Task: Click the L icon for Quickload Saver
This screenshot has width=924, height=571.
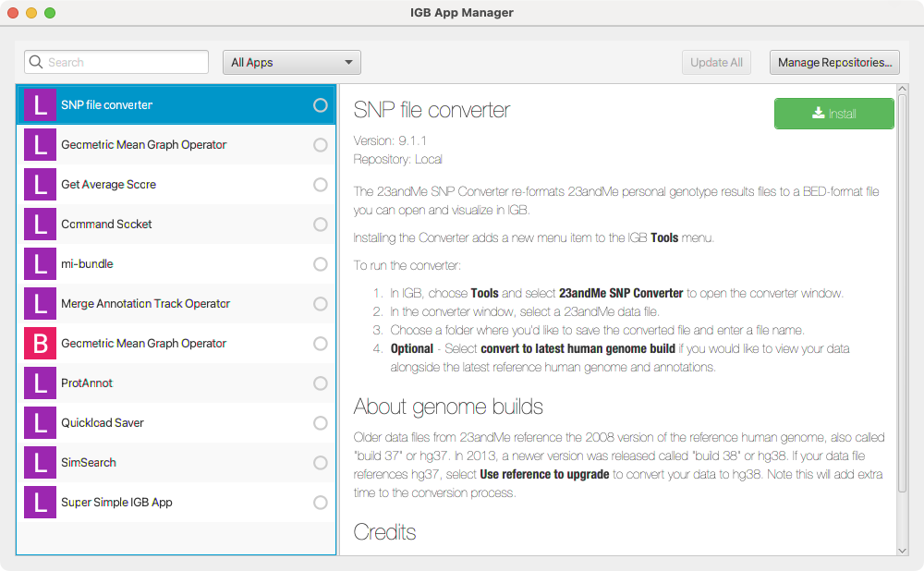Action: [x=40, y=422]
